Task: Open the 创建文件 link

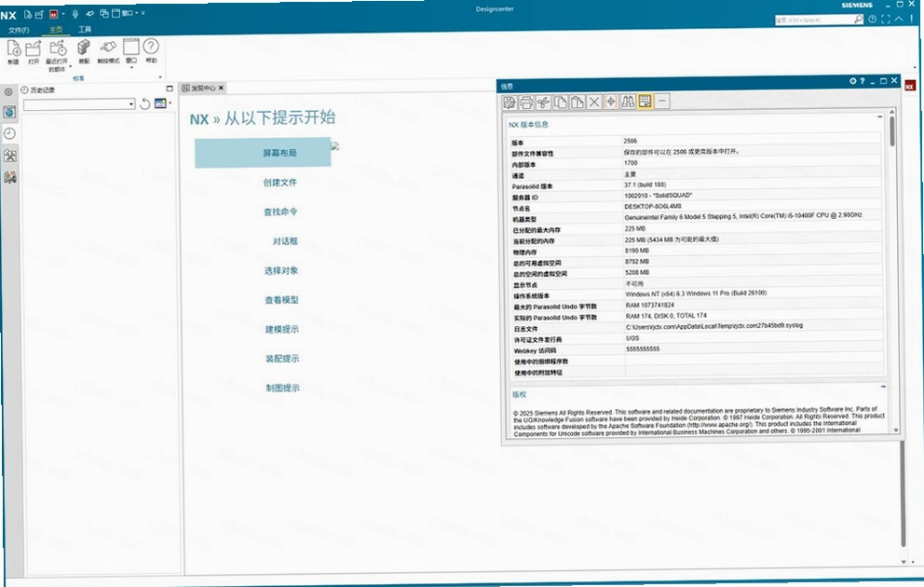Action: pos(280,182)
